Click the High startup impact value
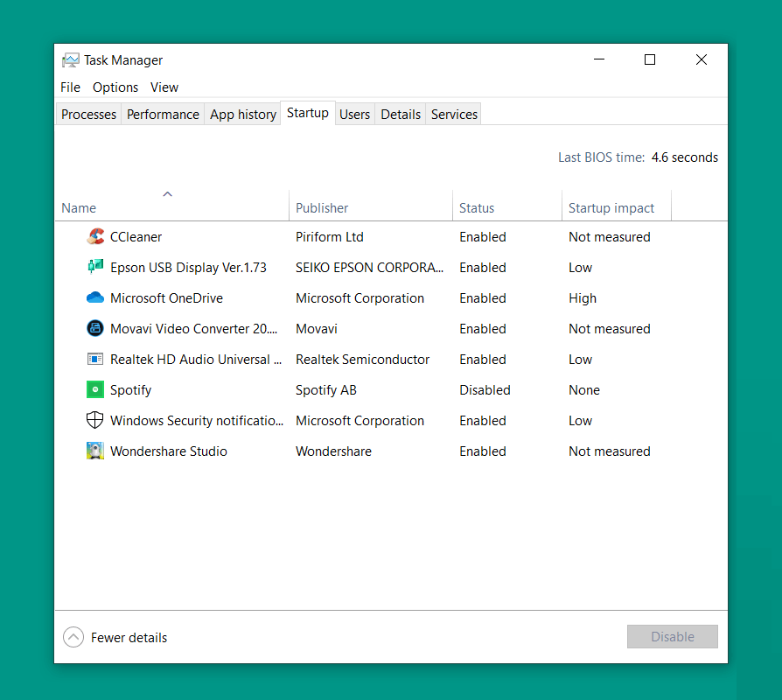782x700 pixels. (x=583, y=298)
